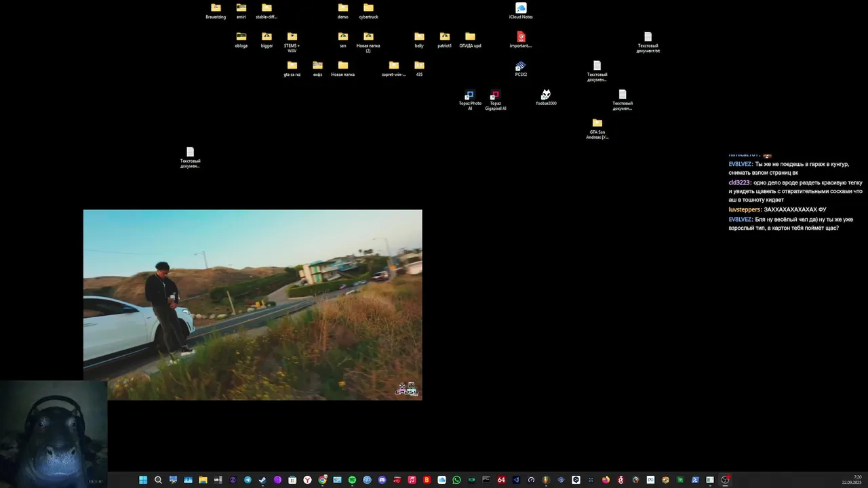
Task: Open Telegram from the taskbar
Action: click(248, 480)
